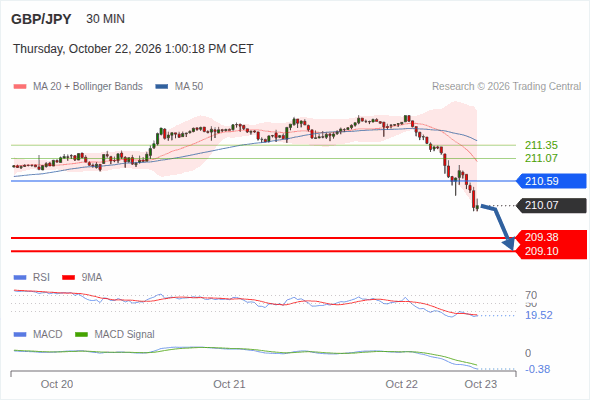
Task: Click the MA 20 + Bollinger Bands legend label
Action: click(88, 87)
